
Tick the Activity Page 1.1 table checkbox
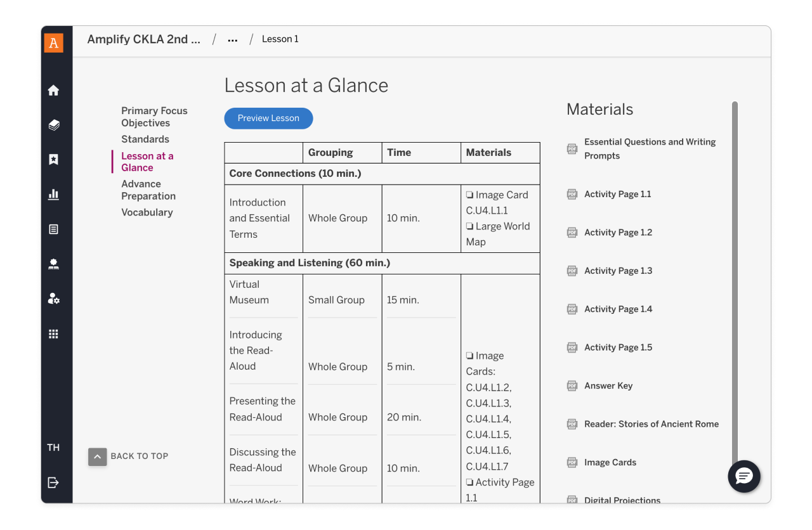[469, 482]
